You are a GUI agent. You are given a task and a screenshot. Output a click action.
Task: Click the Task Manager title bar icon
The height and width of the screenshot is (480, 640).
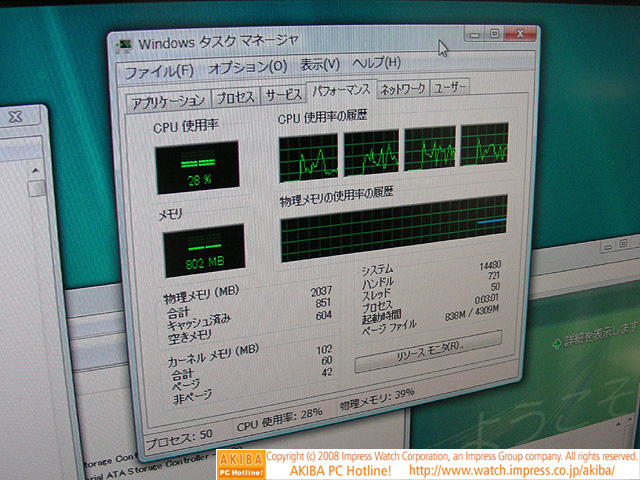(124, 44)
